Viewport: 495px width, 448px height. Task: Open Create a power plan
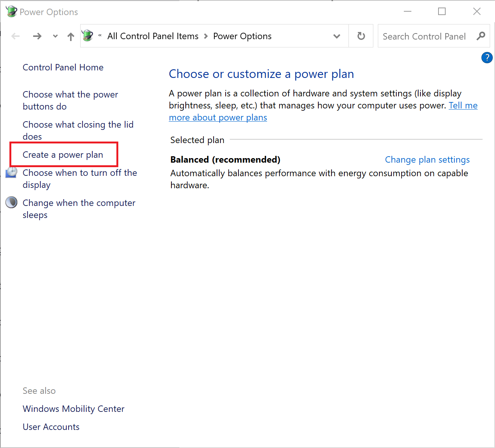click(x=63, y=155)
